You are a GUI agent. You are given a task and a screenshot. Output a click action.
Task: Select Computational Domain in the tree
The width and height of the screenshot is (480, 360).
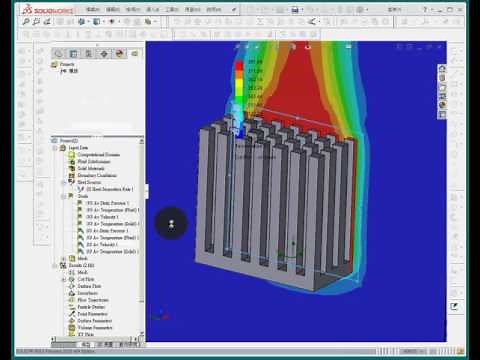click(x=98, y=155)
